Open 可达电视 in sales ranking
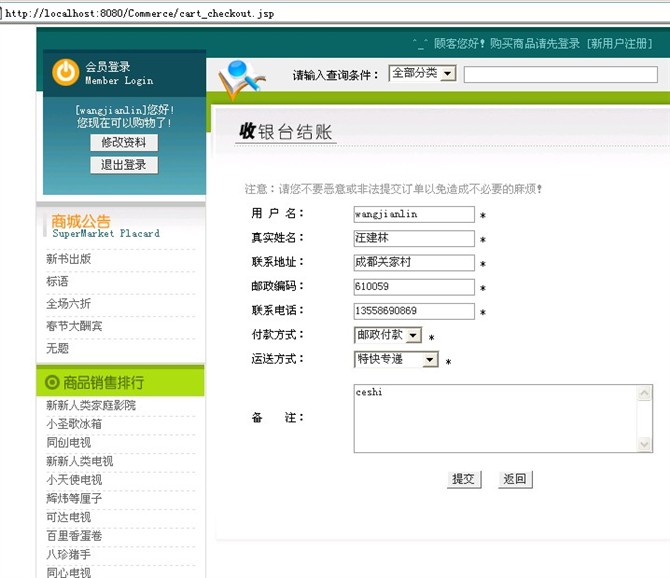This screenshot has height=578, width=670. pyautogui.click(x=69, y=517)
